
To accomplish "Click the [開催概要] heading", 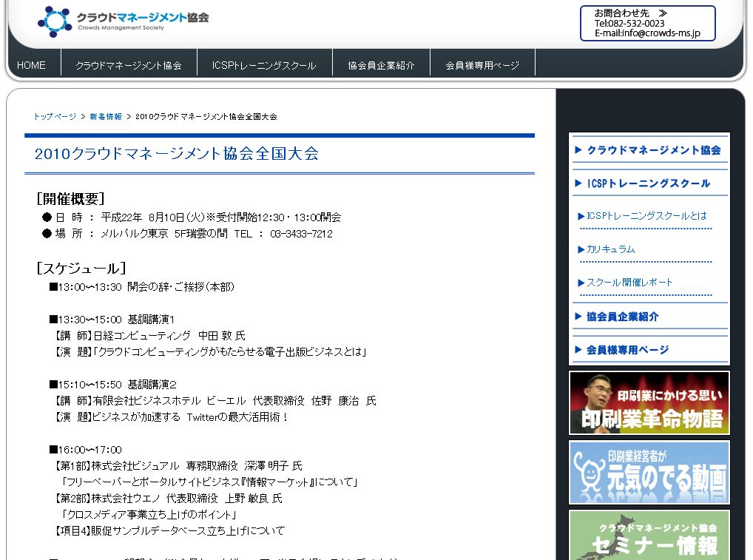I will click(x=70, y=199).
